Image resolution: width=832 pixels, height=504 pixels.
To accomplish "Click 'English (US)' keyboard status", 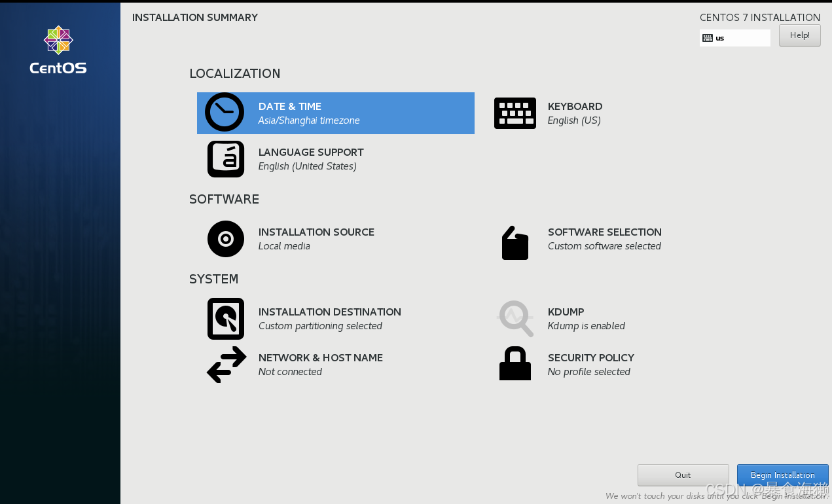I will (574, 120).
